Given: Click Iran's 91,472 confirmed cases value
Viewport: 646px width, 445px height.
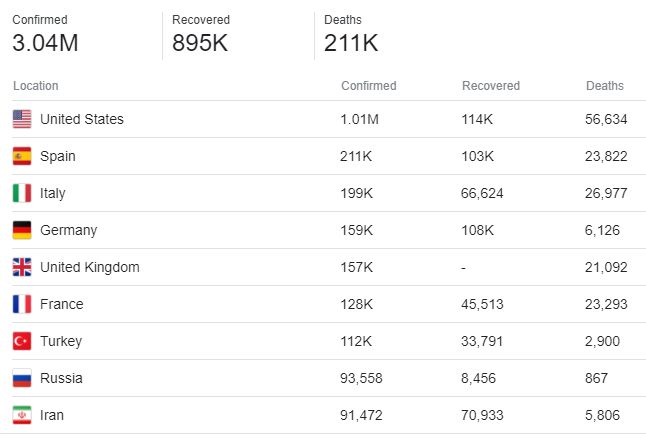Looking at the screenshot, I should point(362,415).
